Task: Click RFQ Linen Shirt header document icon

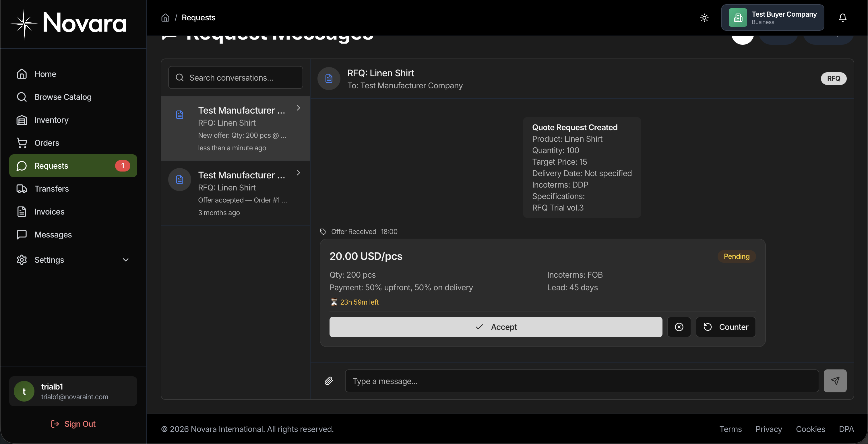Action: (x=329, y=78)
